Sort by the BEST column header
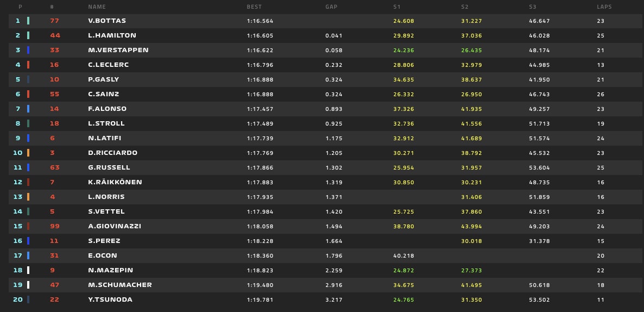Viewport: 644px width, 312px height. pyautogui.click(x=254, y=7)
